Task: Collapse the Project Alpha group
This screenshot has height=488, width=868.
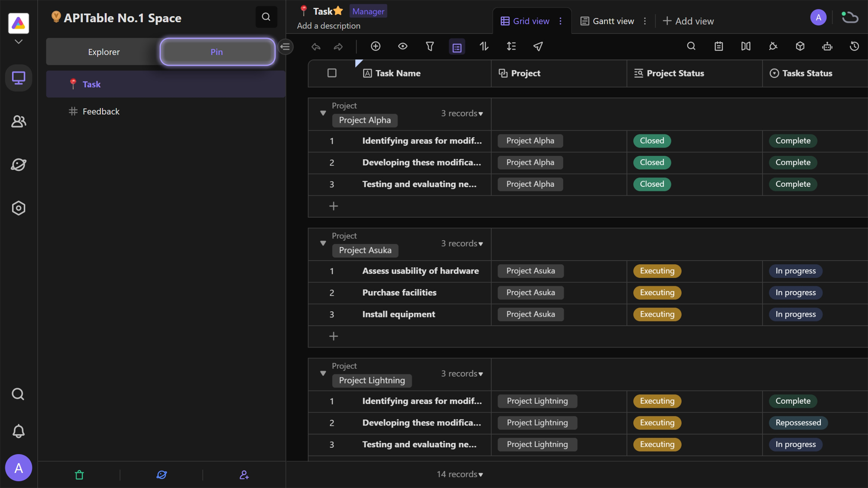Action: tap(323, 113)
